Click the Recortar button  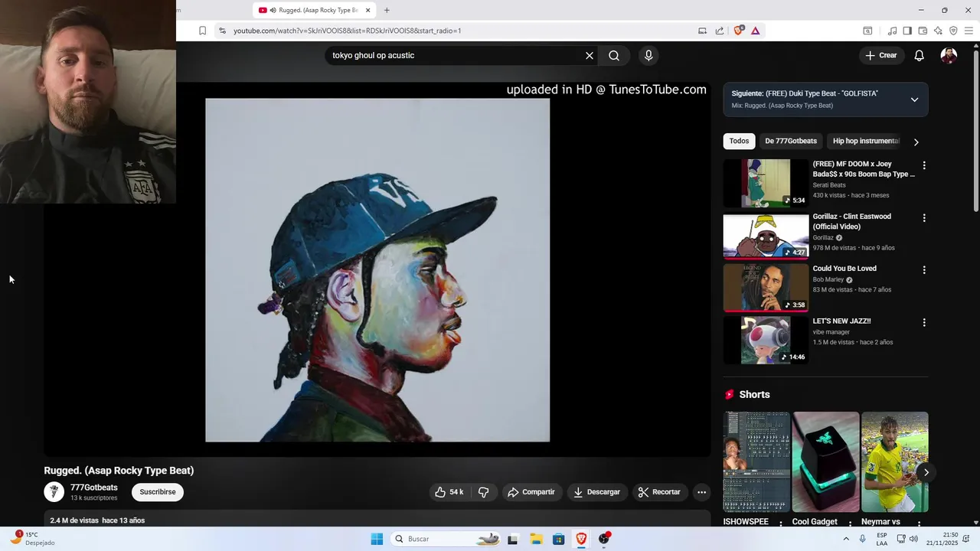(660, 492)
